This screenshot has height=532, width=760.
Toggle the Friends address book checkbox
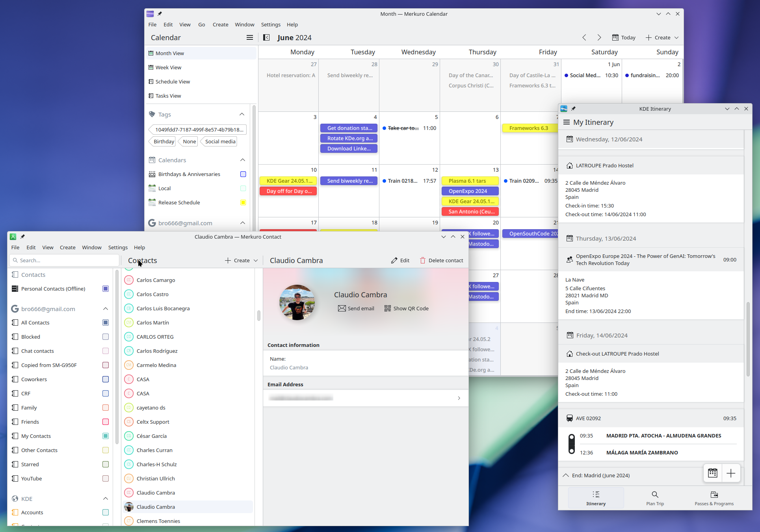coord(106,422)
